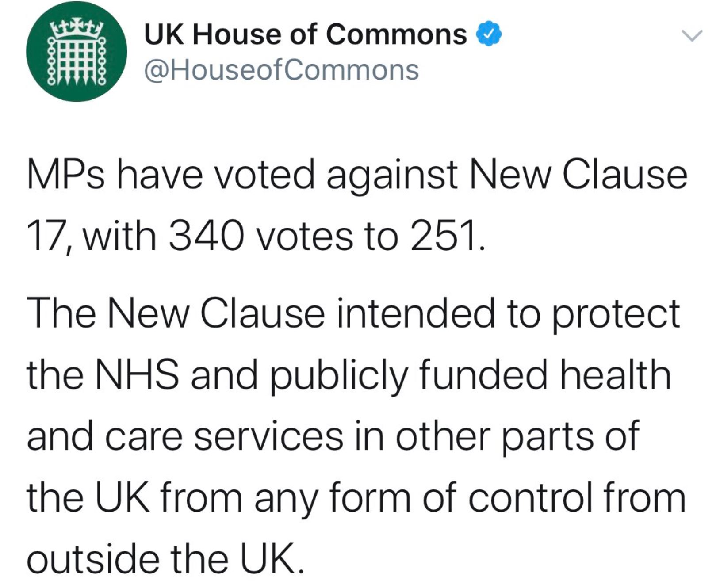The width and height of the screenshot is (720, 588).
Task: Click 'The New Clause intended to protect'
Action: pos(353,314)
